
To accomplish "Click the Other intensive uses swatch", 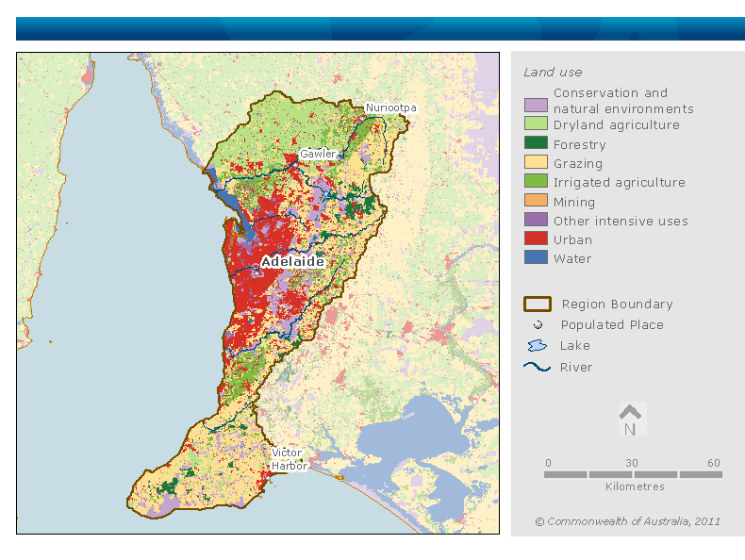I will point(536,219).
